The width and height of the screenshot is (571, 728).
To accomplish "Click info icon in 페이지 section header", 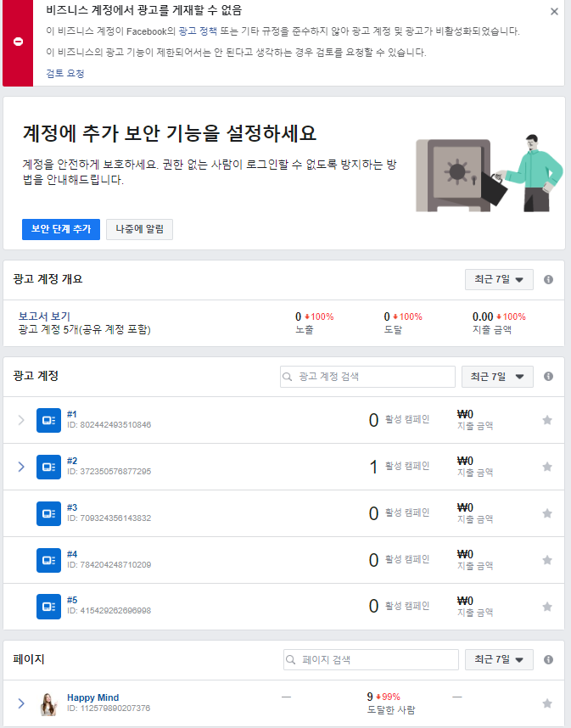I will (x=548, y=660).
